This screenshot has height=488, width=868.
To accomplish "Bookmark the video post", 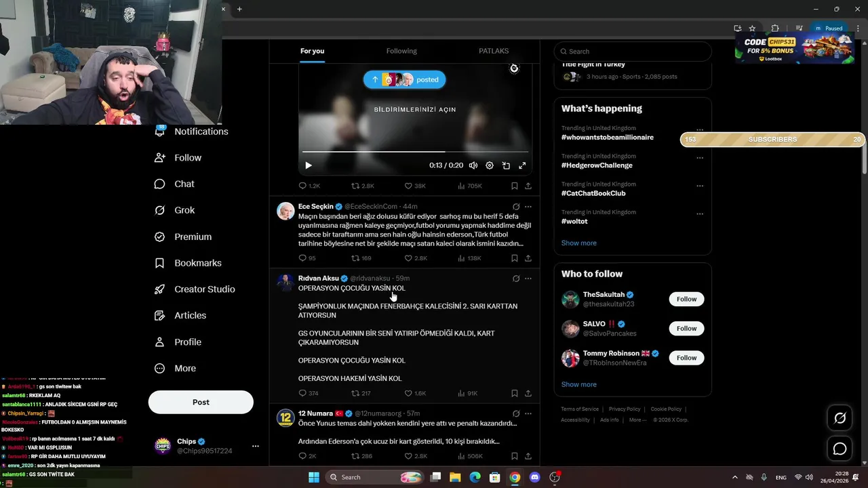I will pyautogui.click(x=514, y=186).
